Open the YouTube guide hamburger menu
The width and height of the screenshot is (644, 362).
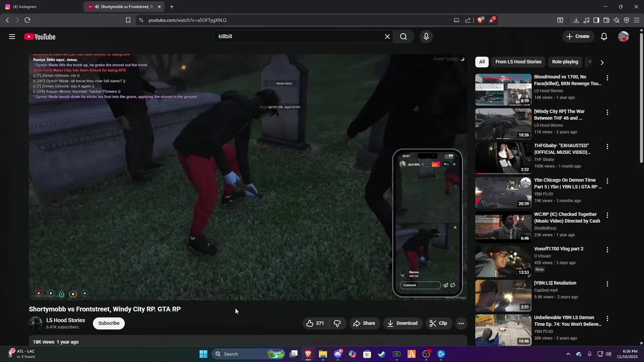click(x=12, y=36)
